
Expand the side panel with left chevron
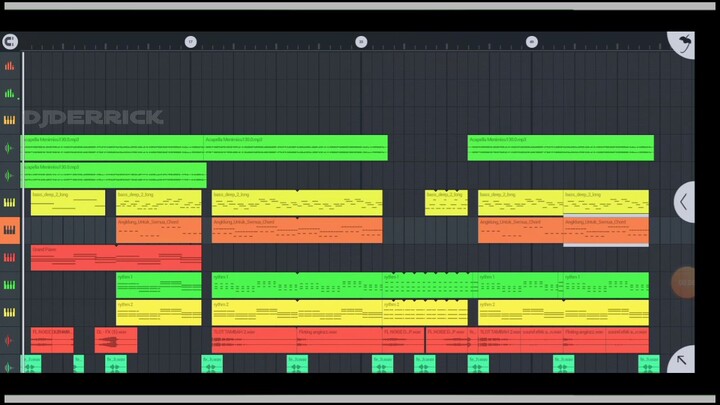tap(684, 202)
